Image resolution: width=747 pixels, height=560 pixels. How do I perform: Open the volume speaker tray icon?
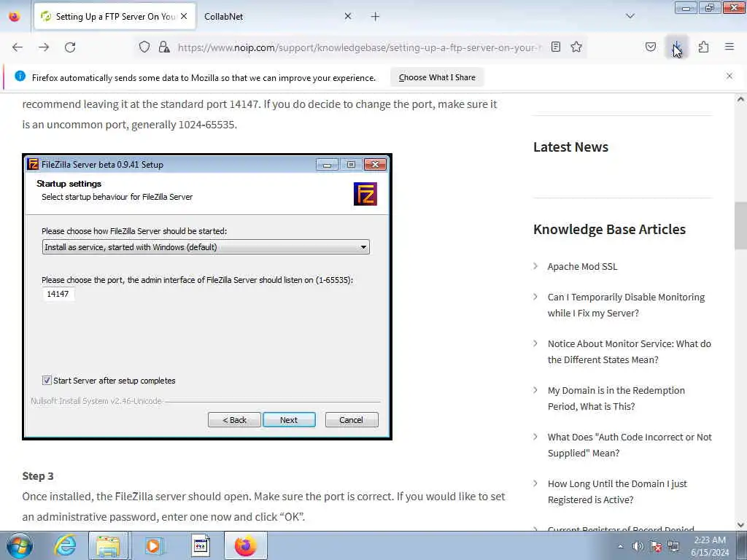[x=638, y=546]
